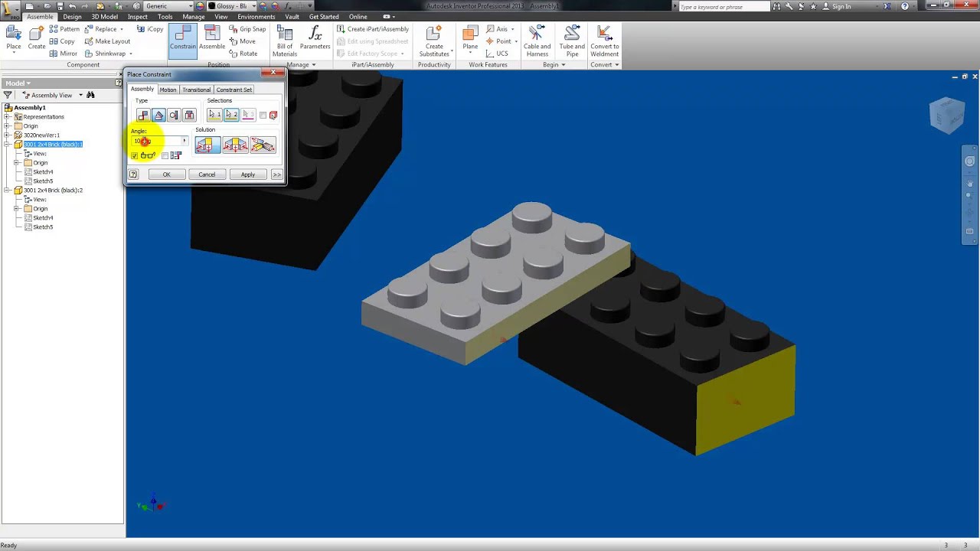Select the Angle constraint type
Image resolution: width=980 pixels, height=551 pixels.
click(158, 115)
